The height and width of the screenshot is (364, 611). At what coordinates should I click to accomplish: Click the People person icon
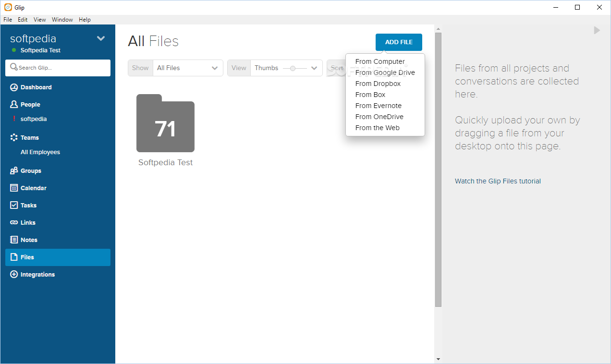click(14, 104)
